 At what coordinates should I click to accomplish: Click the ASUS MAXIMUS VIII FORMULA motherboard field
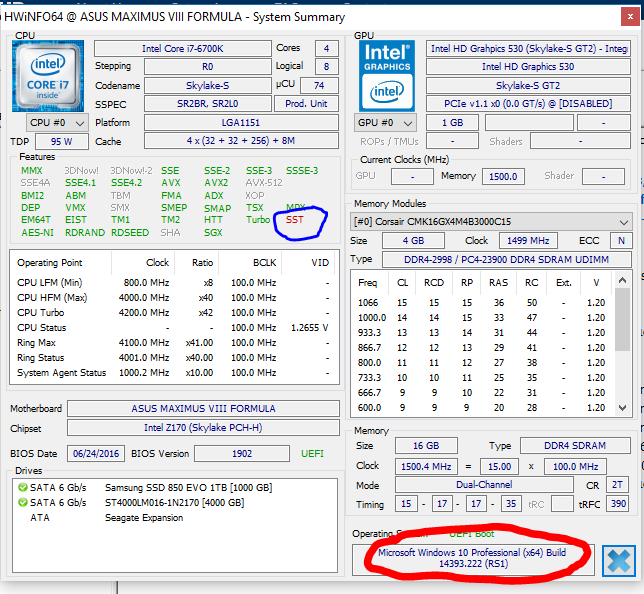(203, 409)
